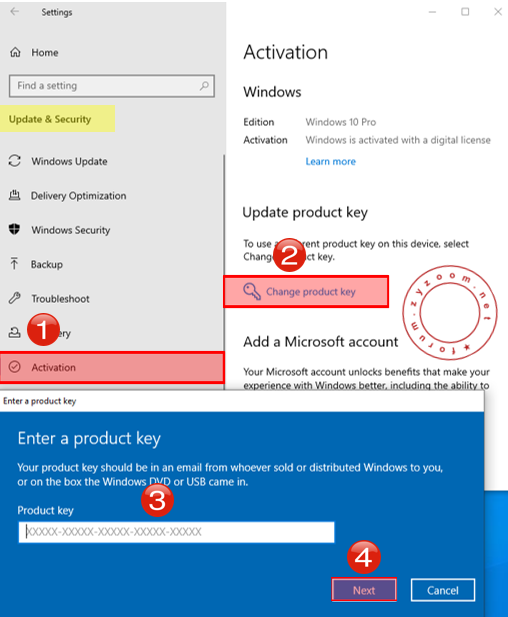This screenshot has height=617, width=508.
Task: Go to Troubleshoot settings
Action: (60, 299)
